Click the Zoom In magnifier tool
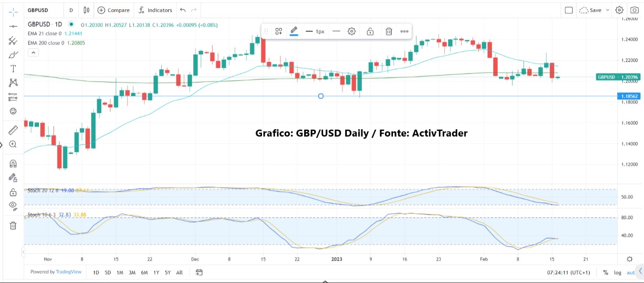This screenshot has width=644, height=283. pos(13,144)
